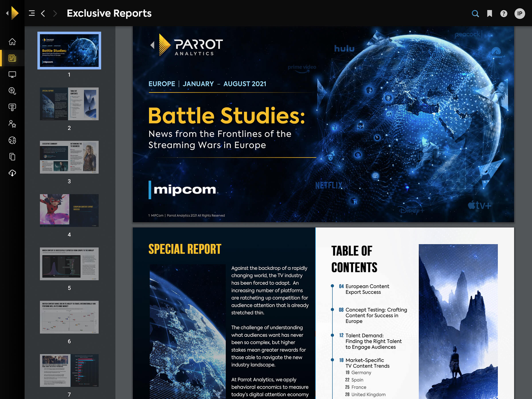
Task: Go forward with right chevron arrow
Action: coord(55,13)
